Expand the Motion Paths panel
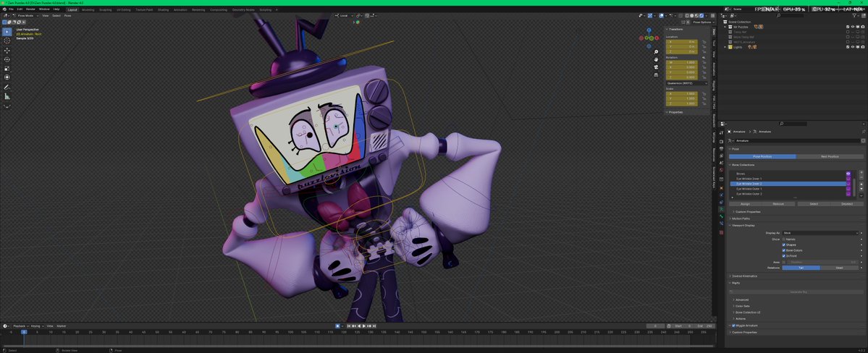Image resolution: width=868 pixels, height=353 pixels. (740, 218)
